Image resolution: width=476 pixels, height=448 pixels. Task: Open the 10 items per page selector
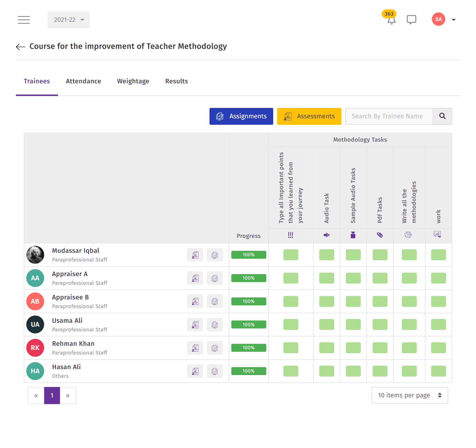pos(410,395)
